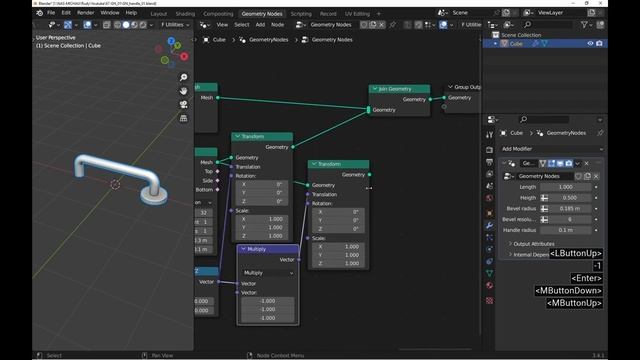Toggle Cube render camera icon in outliner
Screen dimensions: 640x360
click(x=599, y=44)
